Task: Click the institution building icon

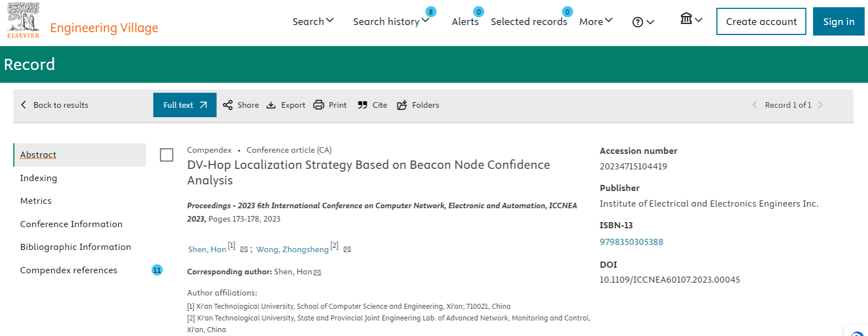Action: tap(686, 19)
